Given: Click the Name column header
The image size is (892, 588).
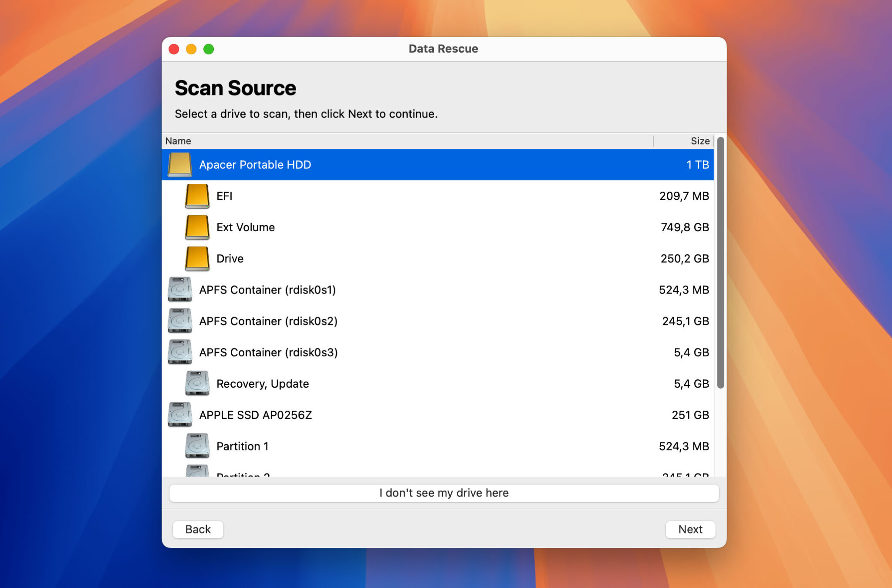Looking at the screenshot, I should point(178,141).
